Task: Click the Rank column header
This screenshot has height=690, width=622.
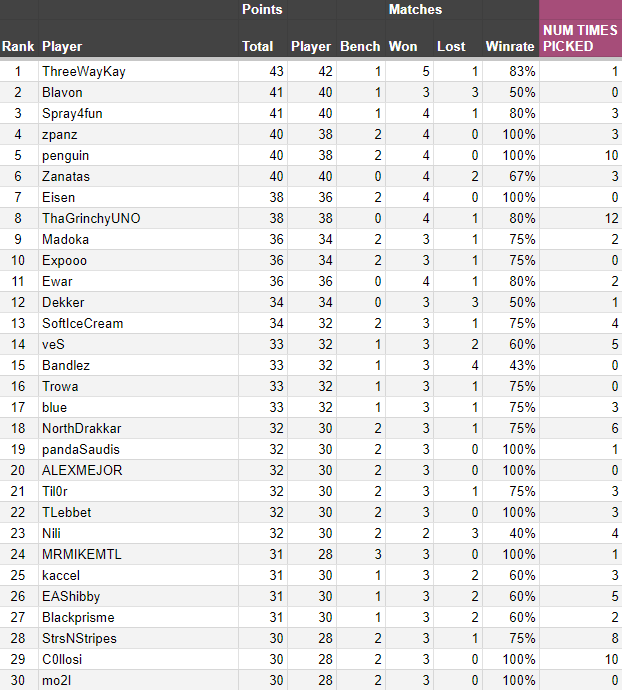Action: pyautogui.click(x=19, y=38)
